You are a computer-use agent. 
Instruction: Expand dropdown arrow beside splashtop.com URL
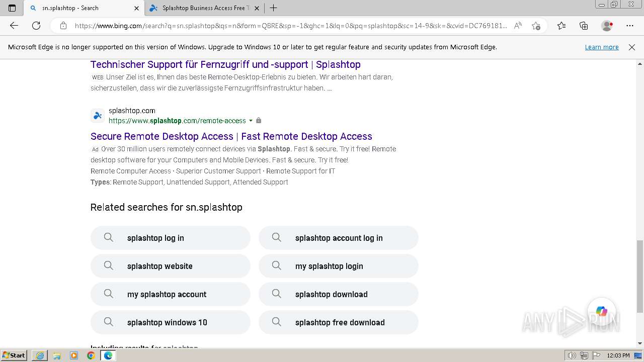click(251, 121)
